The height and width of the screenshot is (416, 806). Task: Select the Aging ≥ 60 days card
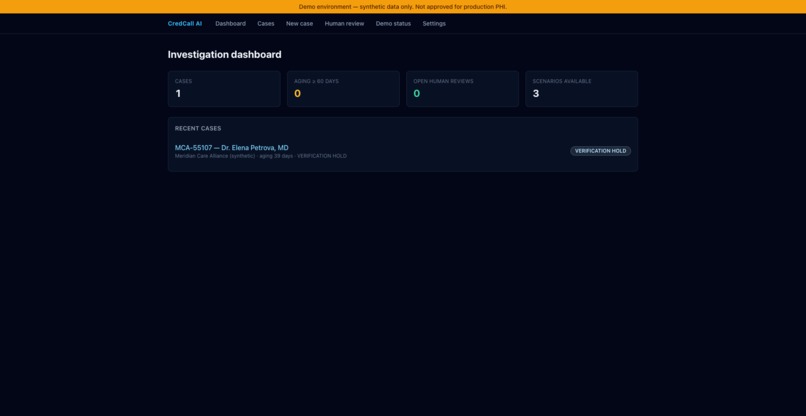click(343, 89)
